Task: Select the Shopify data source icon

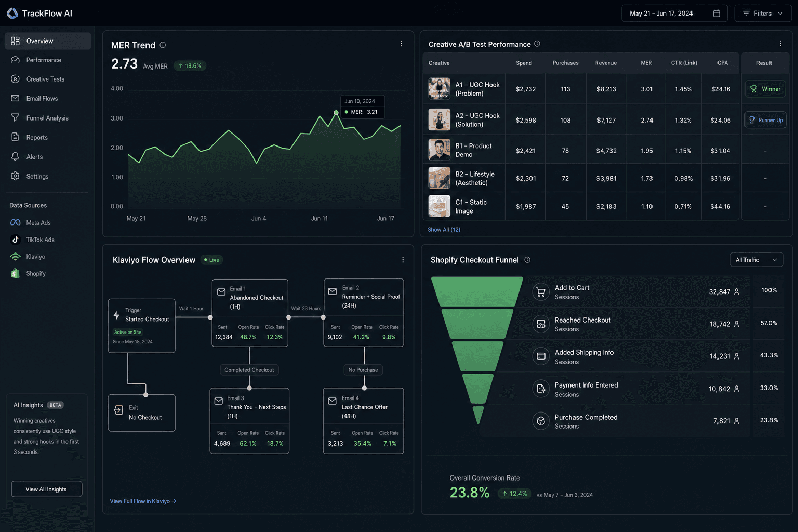Action: pyautogui.click(x=15, y=273)
